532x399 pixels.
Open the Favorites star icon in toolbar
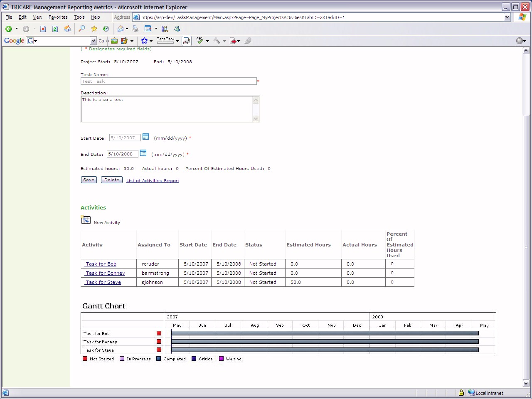(x=94, y=29)
